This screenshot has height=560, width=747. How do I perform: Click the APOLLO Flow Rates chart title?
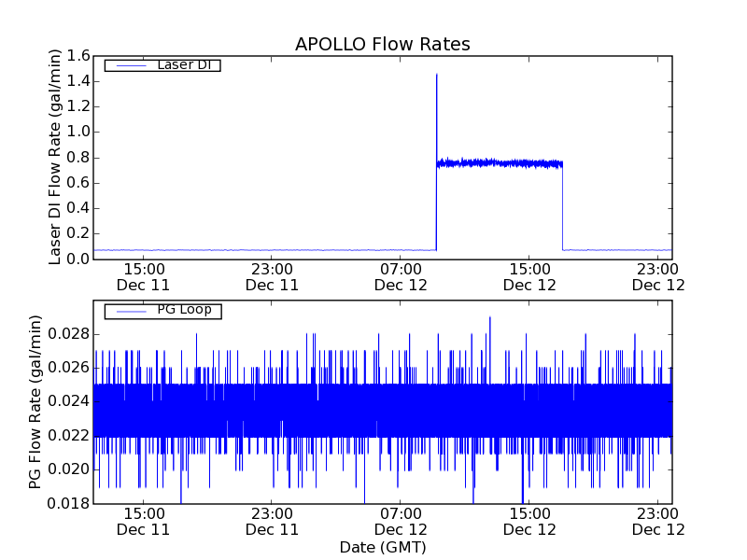click(382, 44)
